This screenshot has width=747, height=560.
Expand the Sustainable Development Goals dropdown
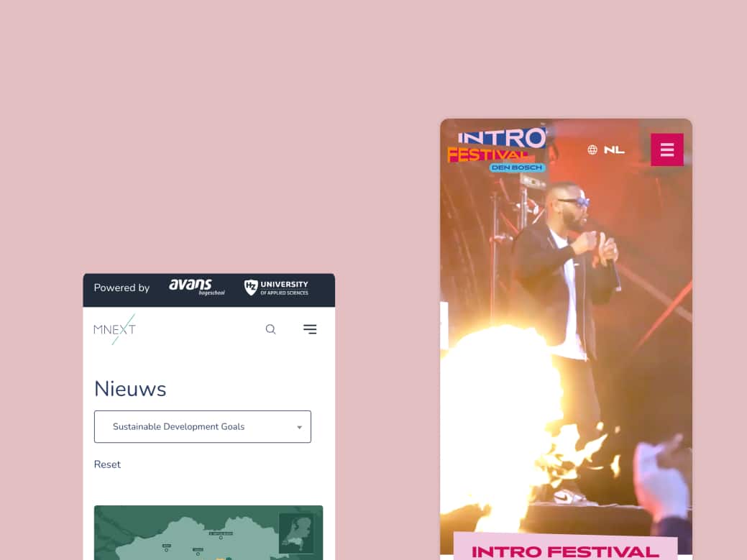203,427
